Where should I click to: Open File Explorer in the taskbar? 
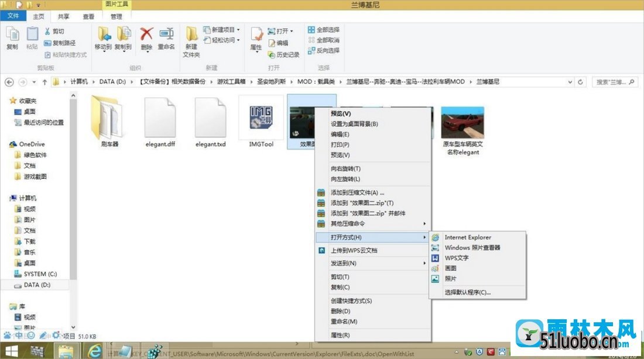(66, 351)
